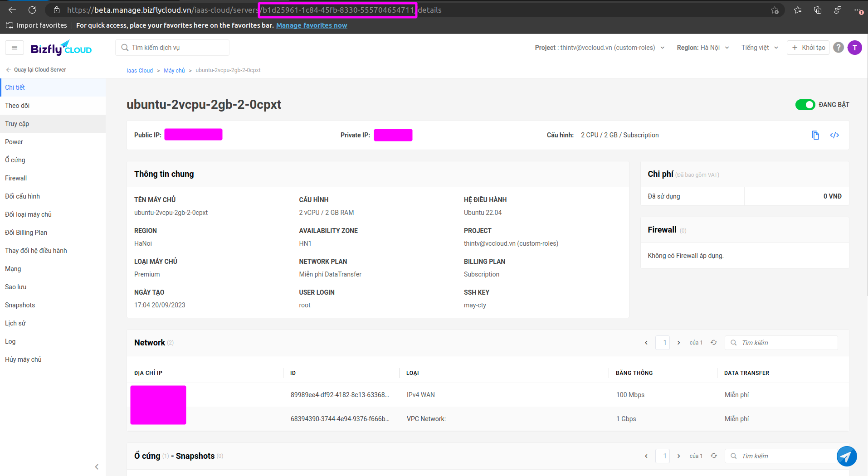Open user avatar account menu
This screenshot has width=868, height=476.
coord(854,48)
